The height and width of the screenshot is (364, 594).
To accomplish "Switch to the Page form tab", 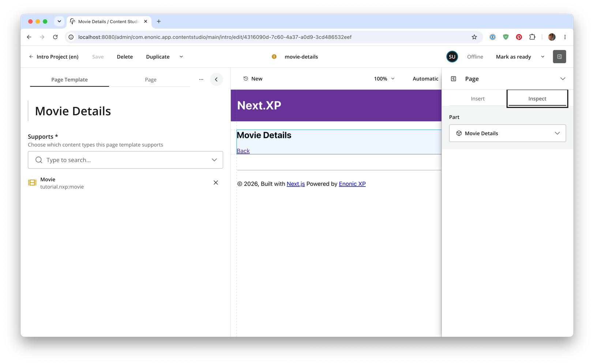I will click(150, 79).
